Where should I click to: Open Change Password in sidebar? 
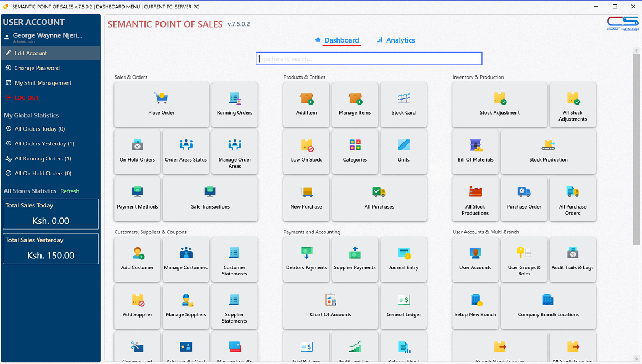tap(37, 68)
